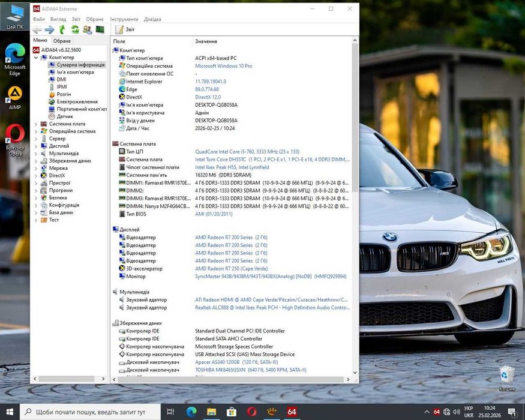
Task: Open the Вигляд menu
Action: pyautogui.click(x=58, y=19)
